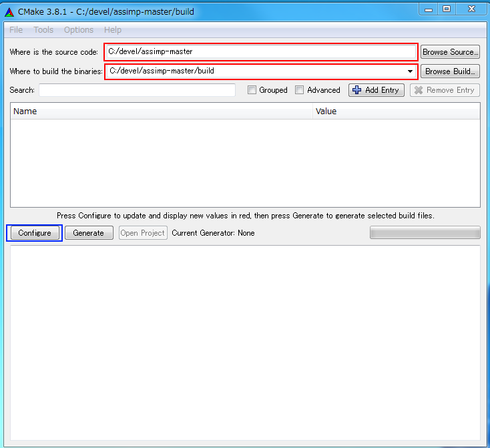Click the Value column header
Screen dimensions: 490x448
397,111
